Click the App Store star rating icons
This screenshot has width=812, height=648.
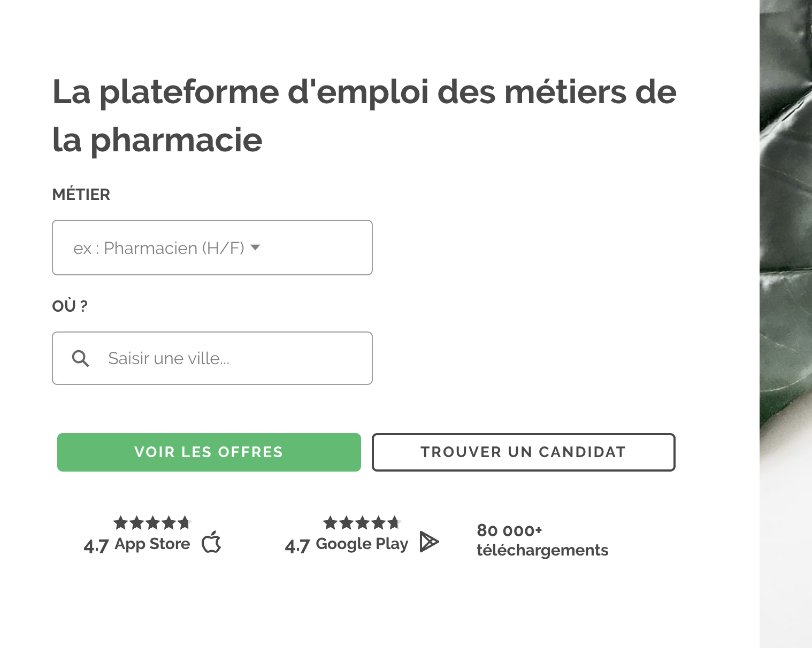[x=152, y=522]
